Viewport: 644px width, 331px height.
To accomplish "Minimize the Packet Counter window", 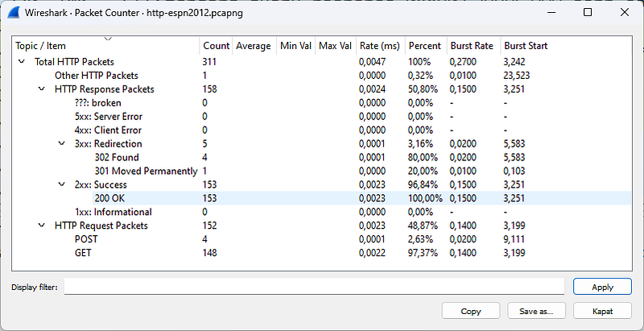I will (551, 12).
